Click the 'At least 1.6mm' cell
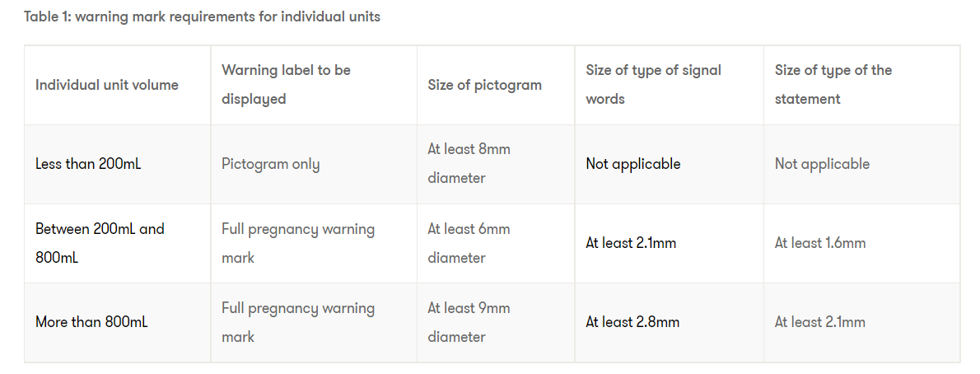The image size is (980, 374). click(820, 243)
